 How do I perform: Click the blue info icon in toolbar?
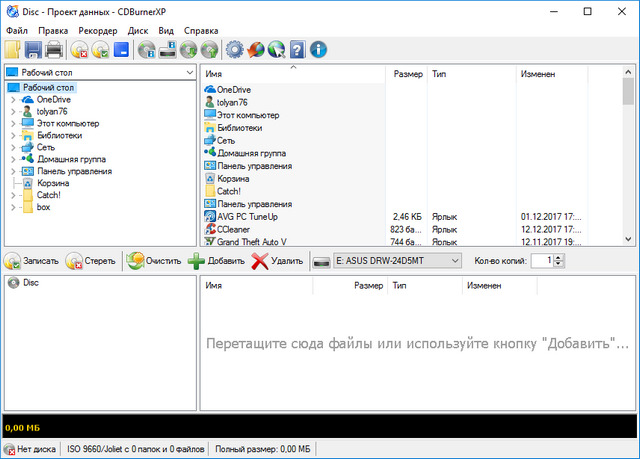(319, 48)
